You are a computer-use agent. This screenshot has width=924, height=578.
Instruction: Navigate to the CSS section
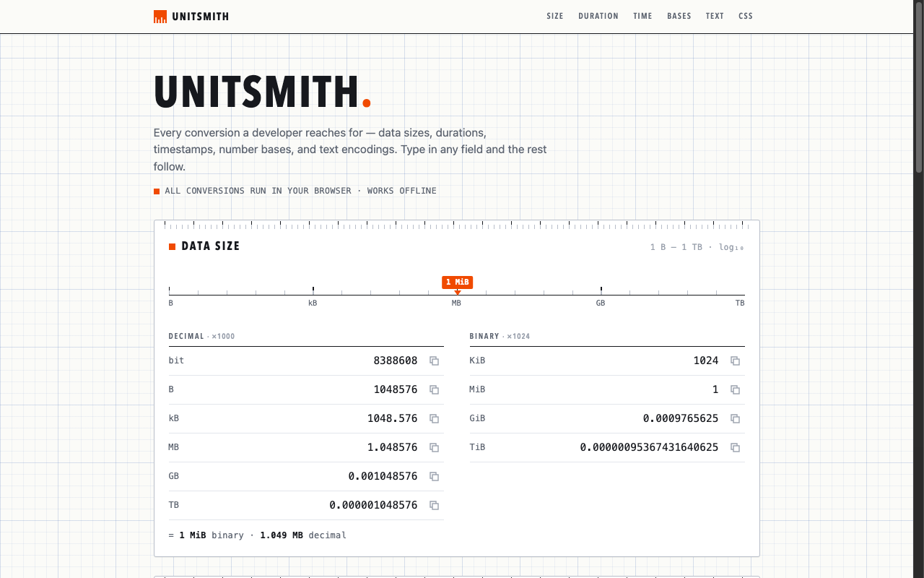[x=746, y=16]
